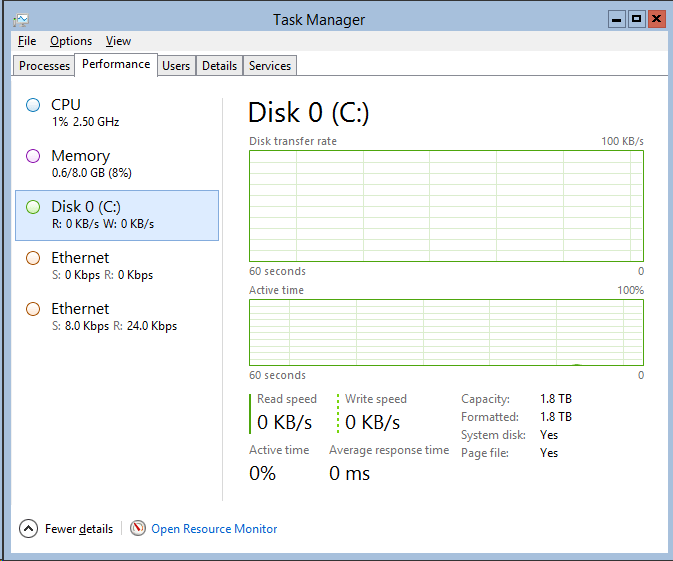This screenshot has width=673, height=561.
Task: Select the Memory performance item
Action: (x=117, y=164)
